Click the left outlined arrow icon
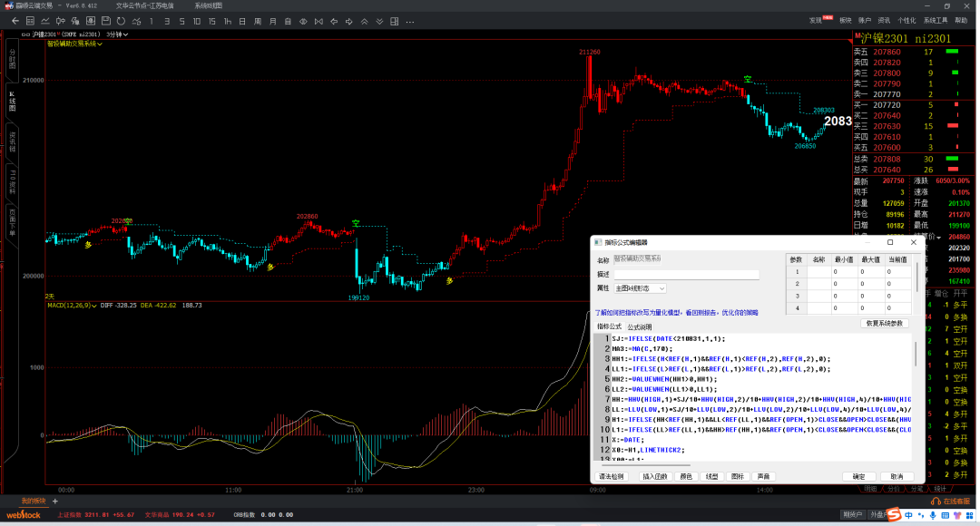This screenshot has width=980, height=526. tap(334, 21)
